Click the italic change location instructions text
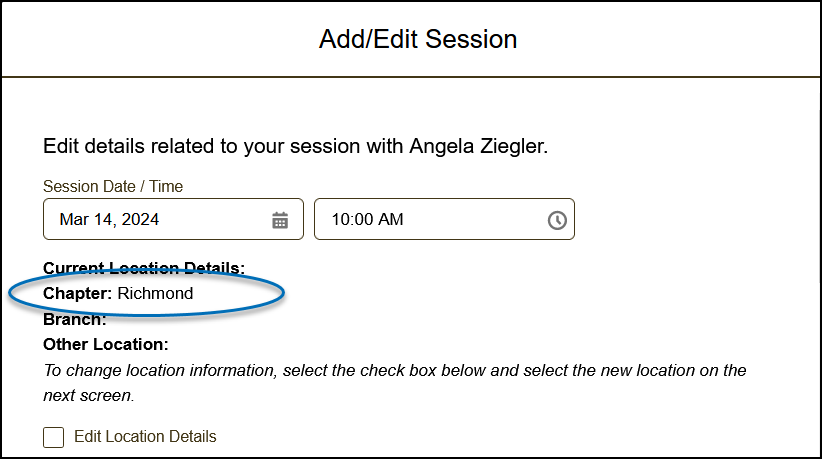 pos(395,371)
